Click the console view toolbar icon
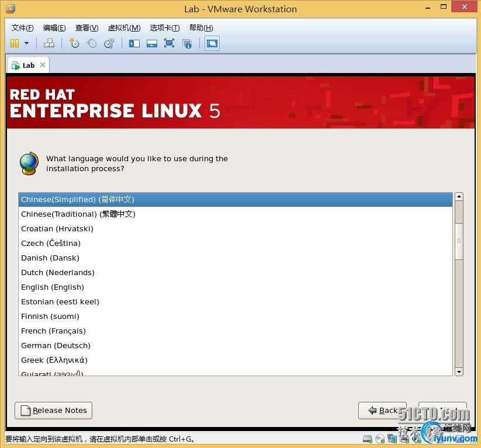Screen dimensions: 481x448 (x=212, y=43)
